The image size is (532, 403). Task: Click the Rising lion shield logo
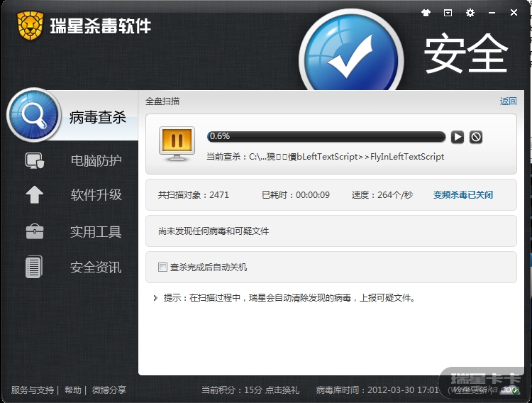click(31, 25)
